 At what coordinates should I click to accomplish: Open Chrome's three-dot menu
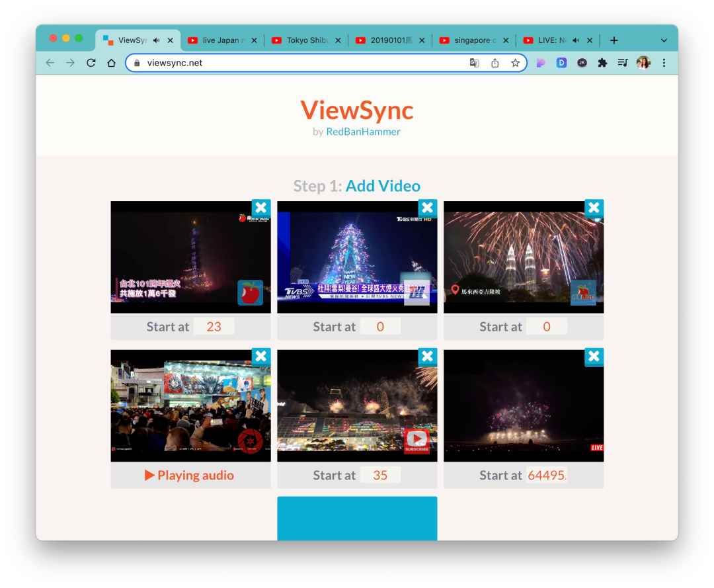pos(664,63)
